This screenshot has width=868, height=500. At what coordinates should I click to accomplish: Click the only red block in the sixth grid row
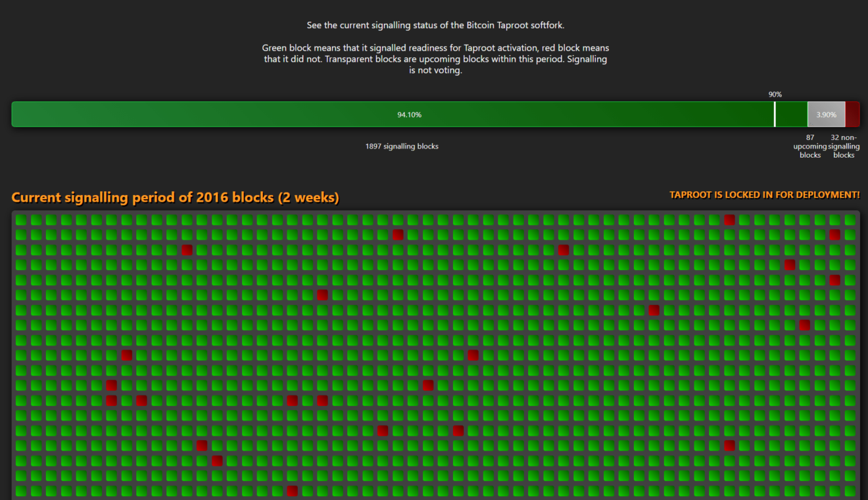[322, 295]
